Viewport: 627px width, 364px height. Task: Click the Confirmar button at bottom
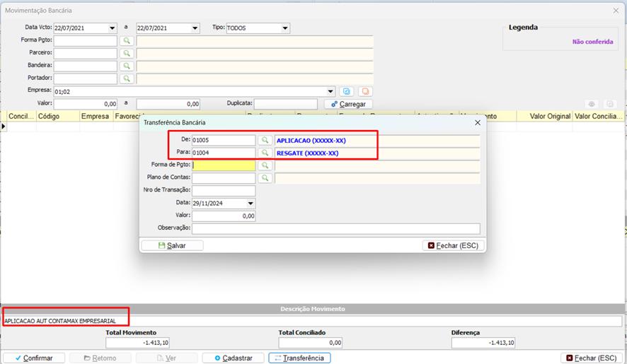click(x=34, y=358)
